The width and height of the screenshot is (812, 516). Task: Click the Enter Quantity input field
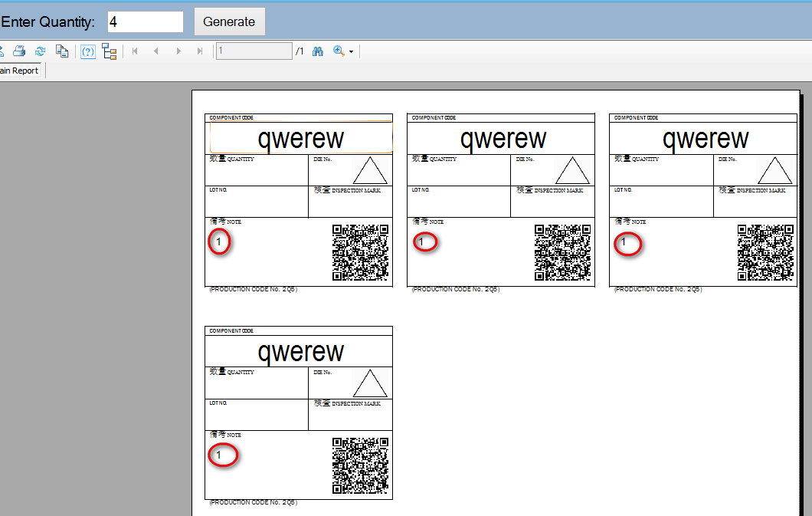(x=146, y=21)
